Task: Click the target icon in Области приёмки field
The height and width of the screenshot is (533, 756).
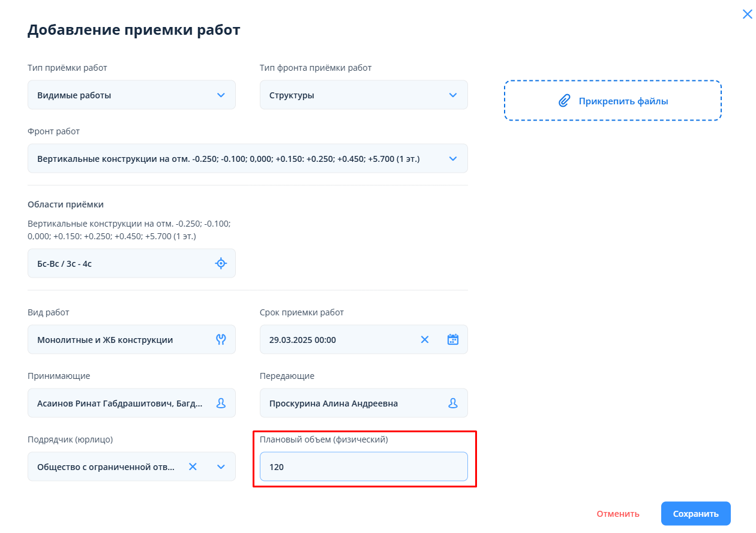Action: [x=221, y=263]
